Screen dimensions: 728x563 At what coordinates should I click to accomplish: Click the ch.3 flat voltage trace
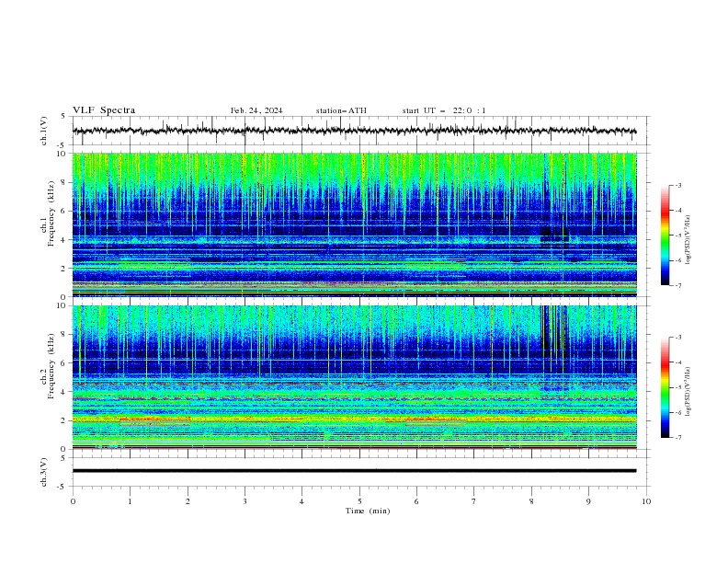point(354,471)
